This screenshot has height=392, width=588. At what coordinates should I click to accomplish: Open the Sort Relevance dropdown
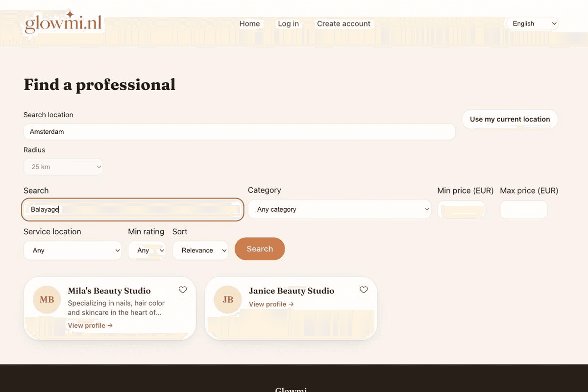(200, 250)
